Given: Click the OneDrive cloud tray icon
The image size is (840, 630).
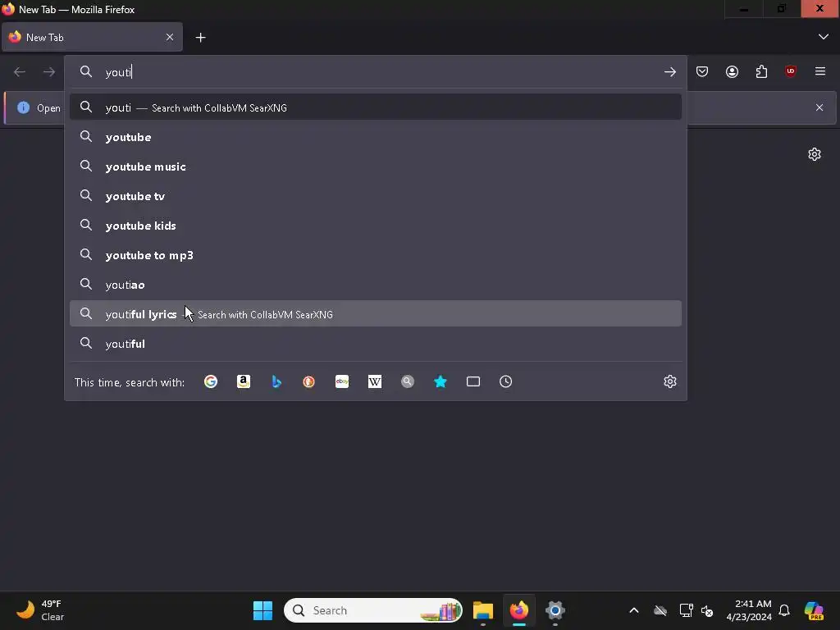Looking at the screenshot, I should pyautogui.click(x=660, y=610).
